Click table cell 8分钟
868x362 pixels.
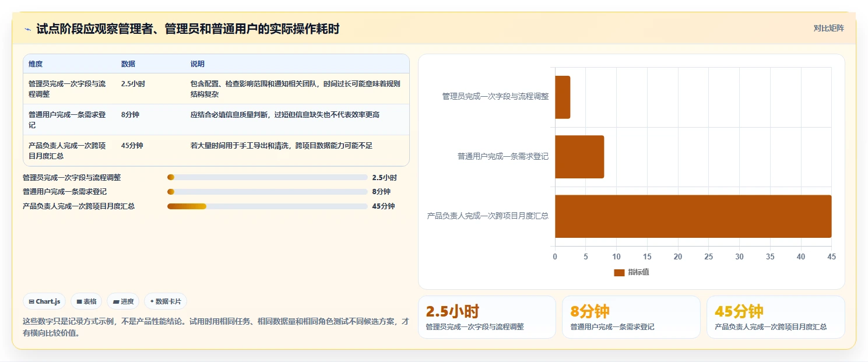(130, 115)
